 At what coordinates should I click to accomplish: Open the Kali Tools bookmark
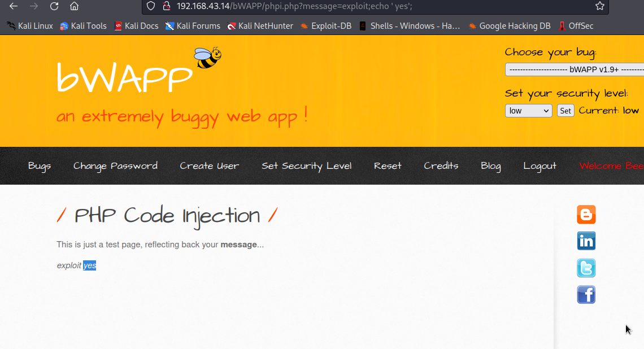(83, 26)
